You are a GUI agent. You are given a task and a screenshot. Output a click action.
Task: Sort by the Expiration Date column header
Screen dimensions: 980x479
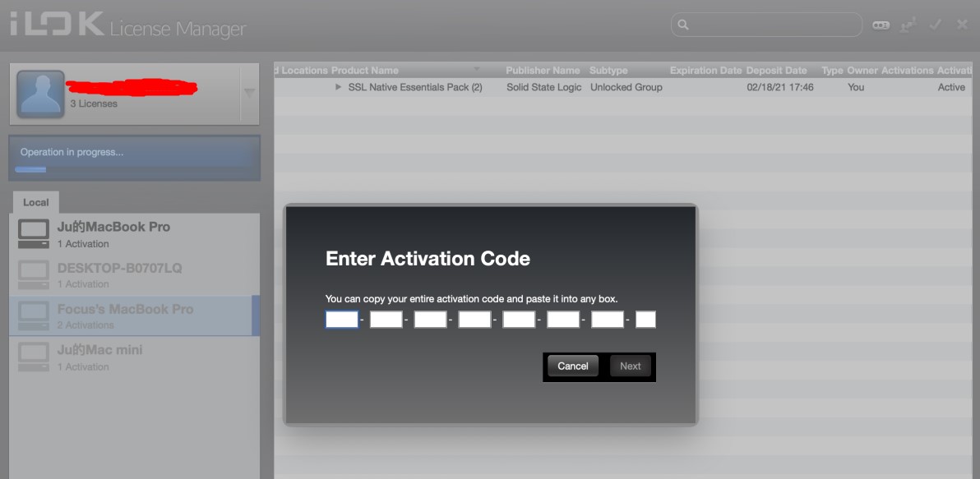point(705,71)
